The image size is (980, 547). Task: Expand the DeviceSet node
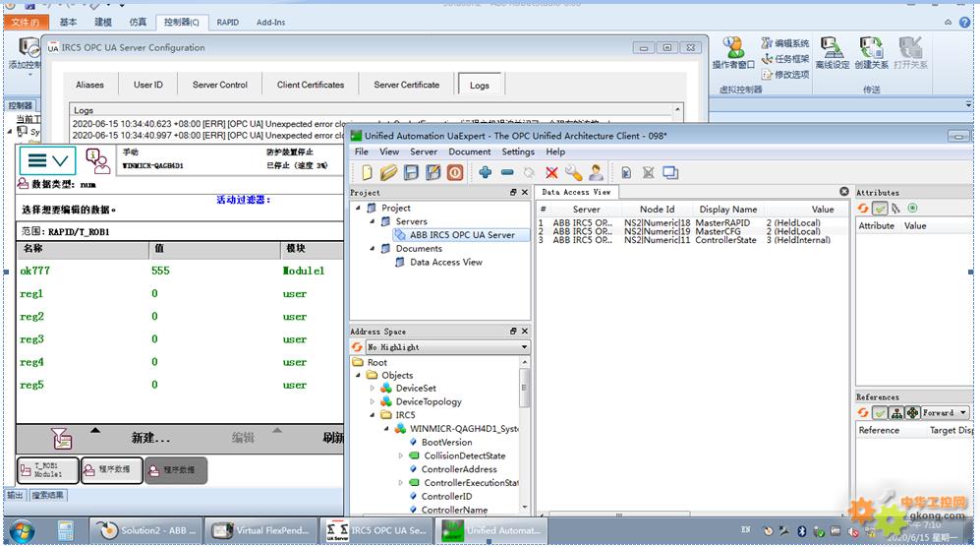point(373,388)
